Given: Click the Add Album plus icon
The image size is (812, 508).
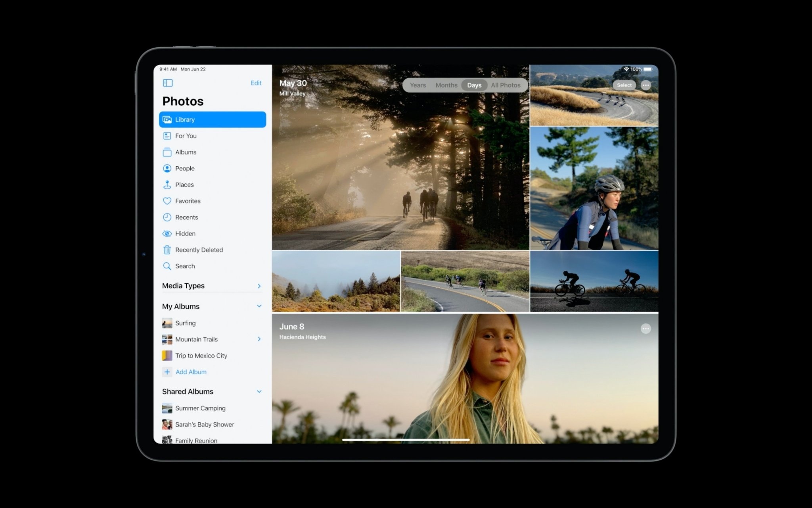Looking at the screenshot, I should pyautogui.click(x=167, y=372).
